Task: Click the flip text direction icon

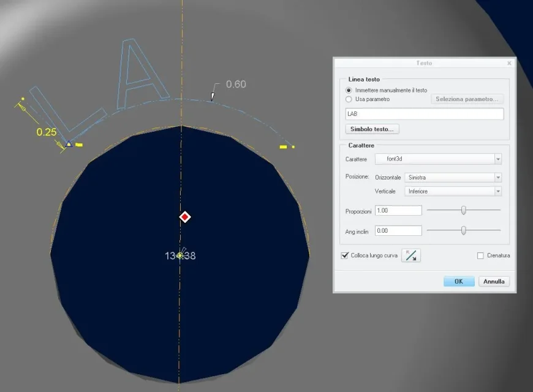Action: coord(411,255)
